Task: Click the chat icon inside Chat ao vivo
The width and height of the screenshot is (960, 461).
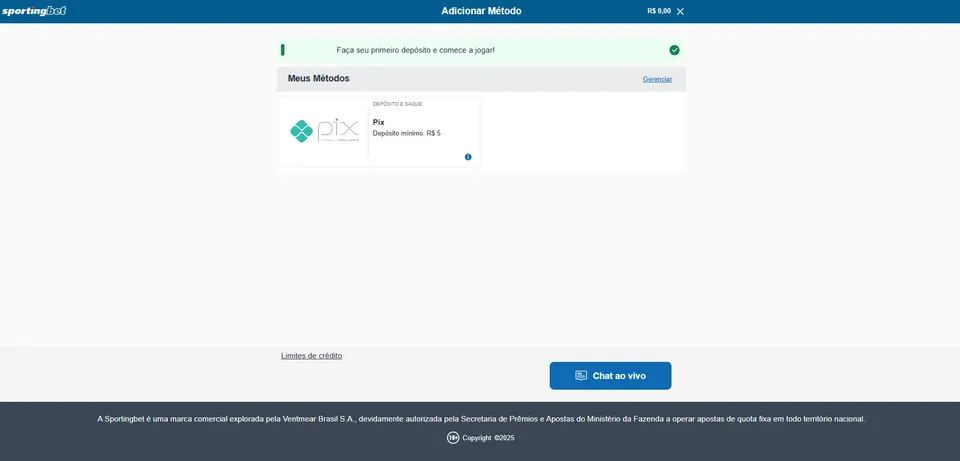Action: click(581, 376)
